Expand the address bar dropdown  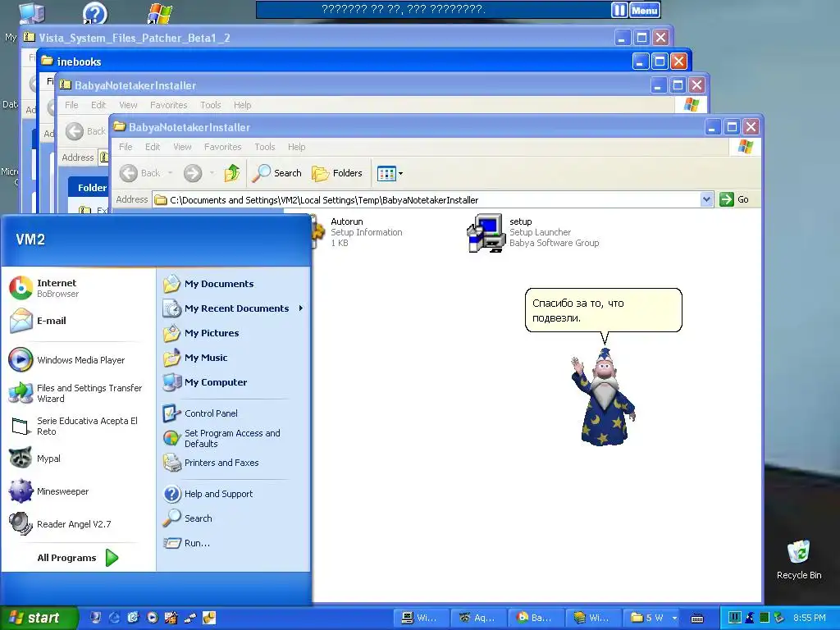click(706, 200)
